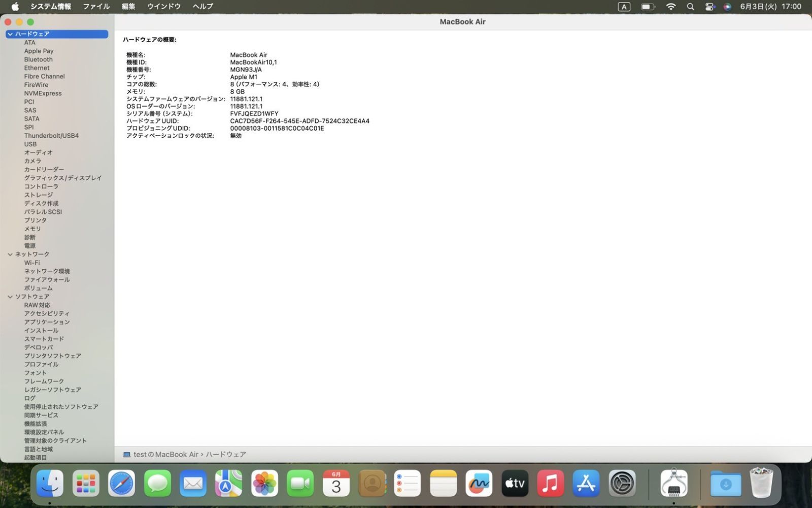Open Spotlight search magnifier
The image size is (812, 508).
click(690, 7)
